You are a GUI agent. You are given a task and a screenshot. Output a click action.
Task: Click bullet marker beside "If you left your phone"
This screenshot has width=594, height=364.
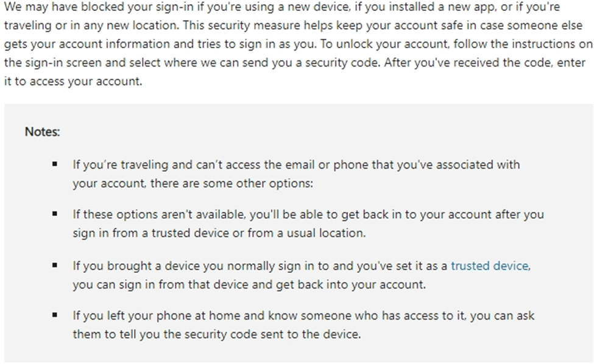(55, 315)
